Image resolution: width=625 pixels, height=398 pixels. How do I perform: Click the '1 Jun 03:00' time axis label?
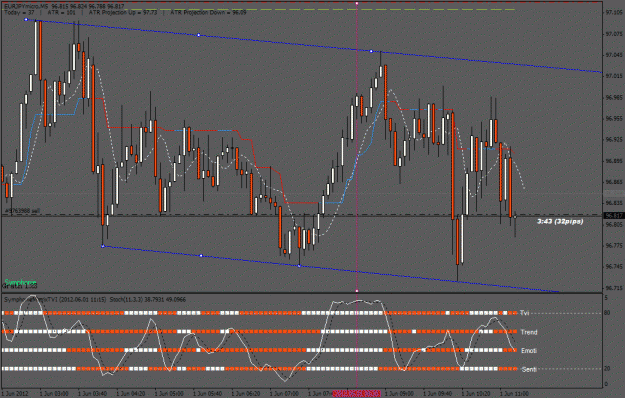(x=54, y=394)
